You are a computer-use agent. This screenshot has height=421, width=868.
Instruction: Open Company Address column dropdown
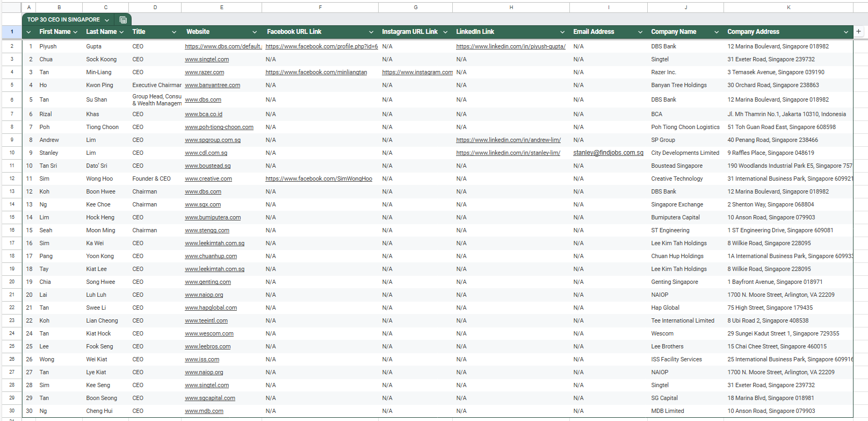coord(846,32)
